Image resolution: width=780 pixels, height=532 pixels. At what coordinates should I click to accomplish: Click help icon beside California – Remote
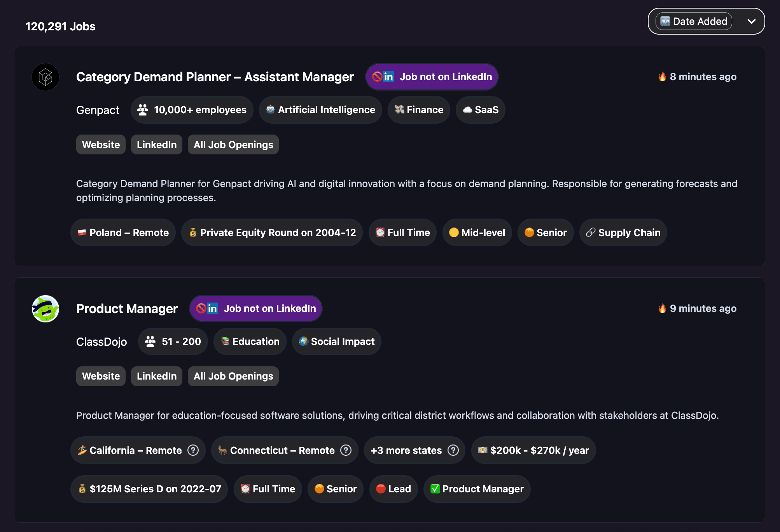pyautogui.click(x=193, y=450)
